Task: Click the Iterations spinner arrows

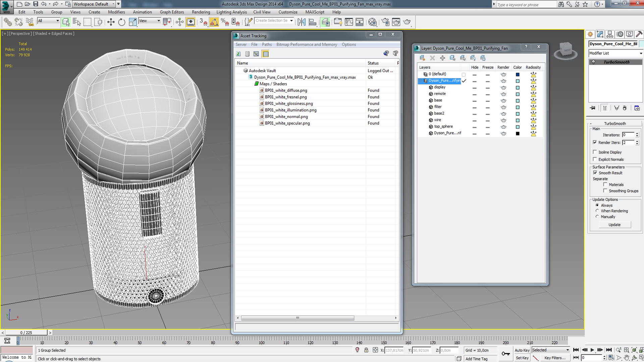Action: coord(637,135)
